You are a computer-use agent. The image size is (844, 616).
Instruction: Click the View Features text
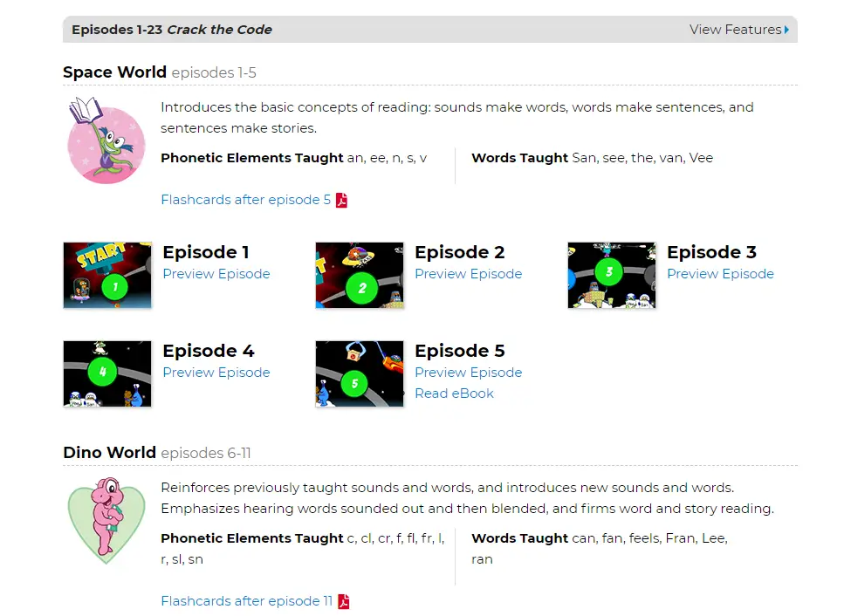pos(735,30)
